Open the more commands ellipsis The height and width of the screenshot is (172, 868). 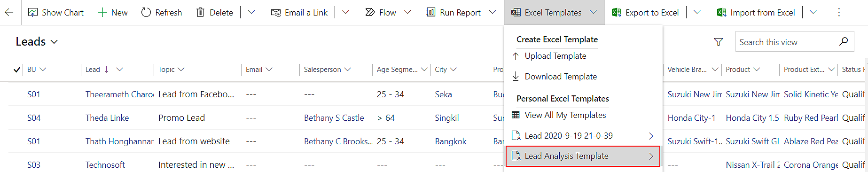pos(839,13)
